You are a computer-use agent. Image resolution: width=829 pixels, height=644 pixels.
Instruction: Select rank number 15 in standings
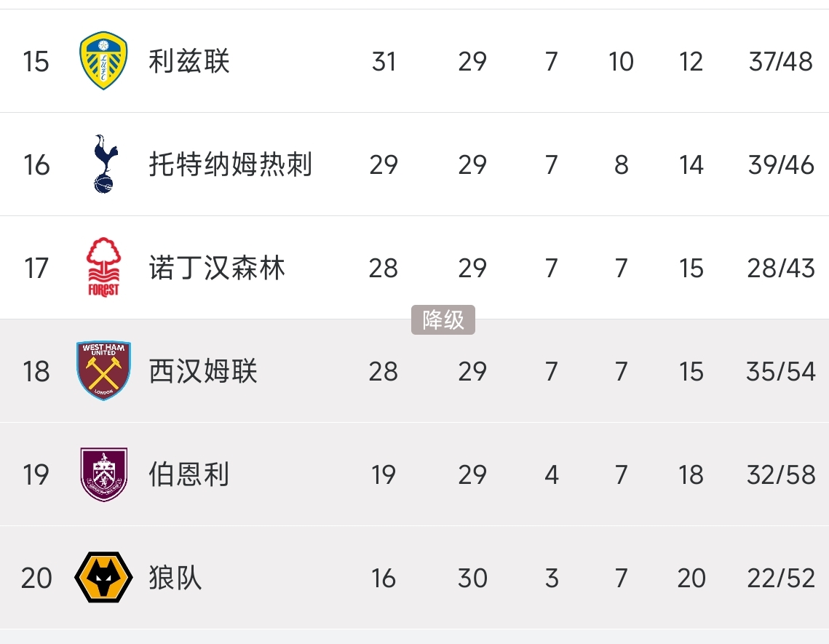[36, 61]
